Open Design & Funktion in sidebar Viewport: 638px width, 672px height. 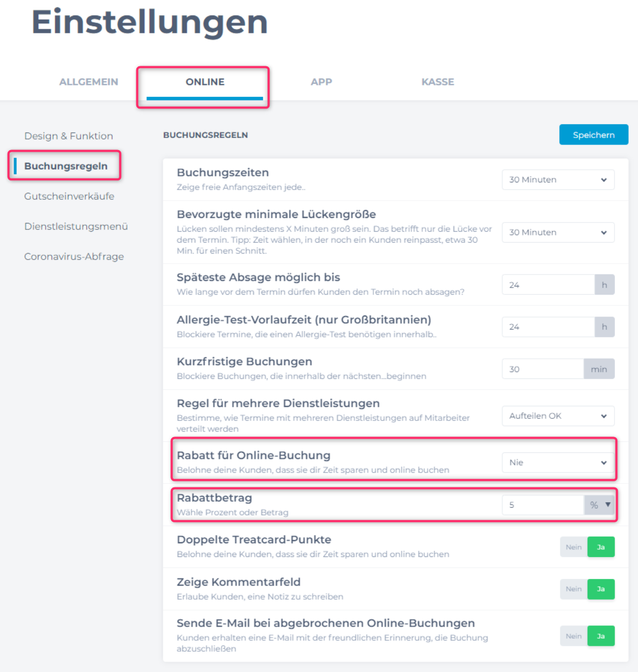coord(68,136)
